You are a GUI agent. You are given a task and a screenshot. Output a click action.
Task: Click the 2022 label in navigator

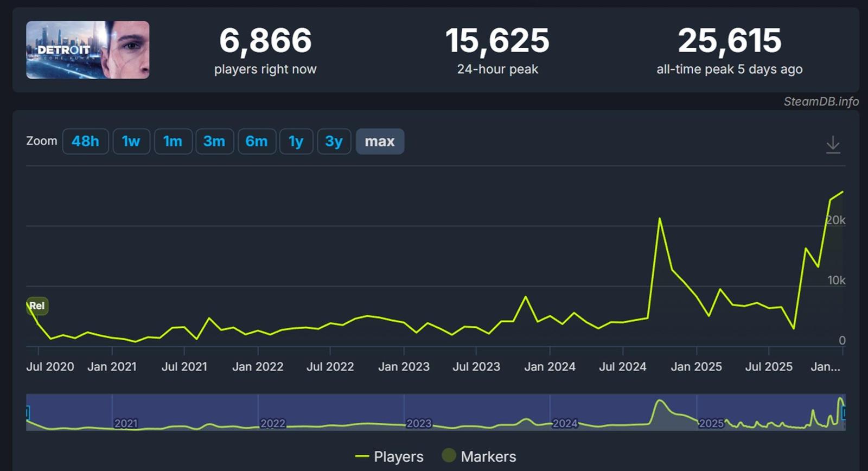pos(273,423)
